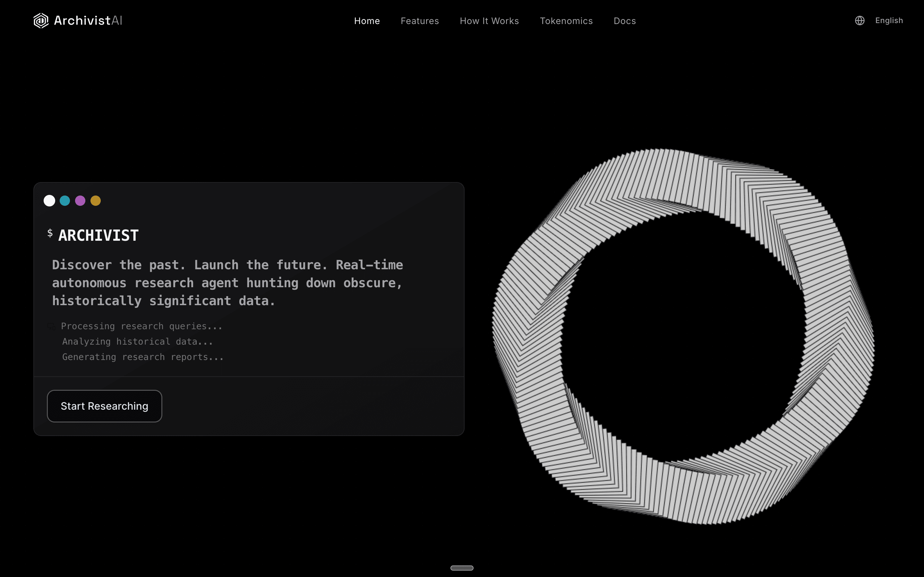Viewport: 924px width, 577px height.
Task: Open the Docs nav link
Action: [624, 21]
